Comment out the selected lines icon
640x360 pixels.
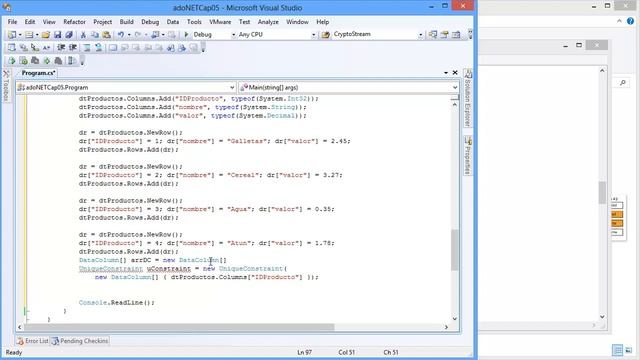pos(87,48)
